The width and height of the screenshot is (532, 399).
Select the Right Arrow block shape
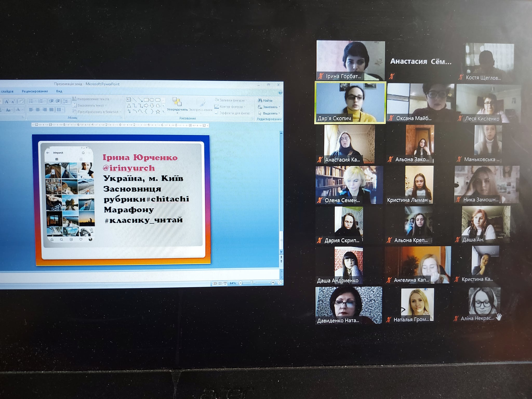pyautogui.click(x=146, y=106)
